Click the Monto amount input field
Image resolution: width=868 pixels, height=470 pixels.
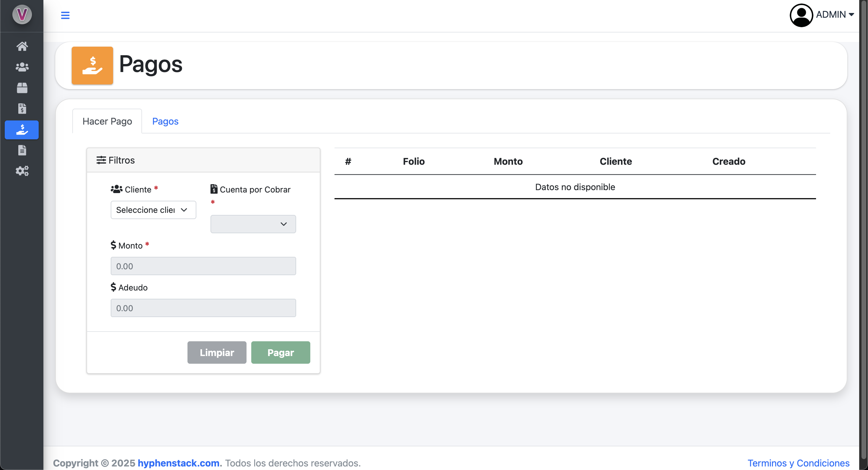pos(203,266)
